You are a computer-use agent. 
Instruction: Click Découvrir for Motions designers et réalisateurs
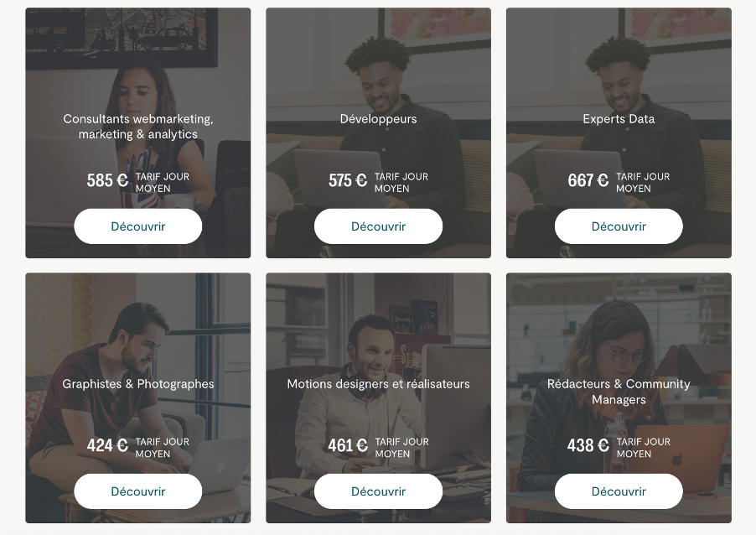(x=378, y=491)
